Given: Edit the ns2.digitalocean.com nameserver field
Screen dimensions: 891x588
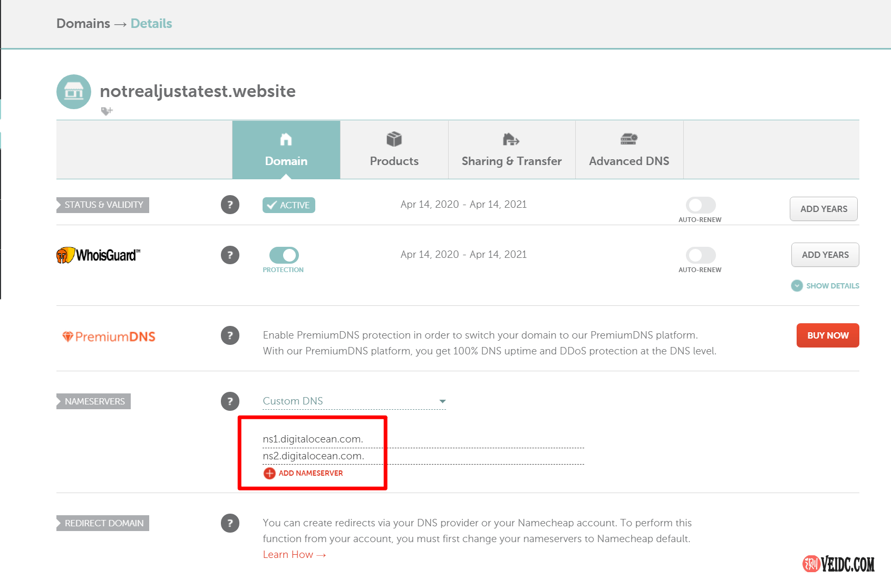Looking at the screenshot, I should tap(423, 456).
